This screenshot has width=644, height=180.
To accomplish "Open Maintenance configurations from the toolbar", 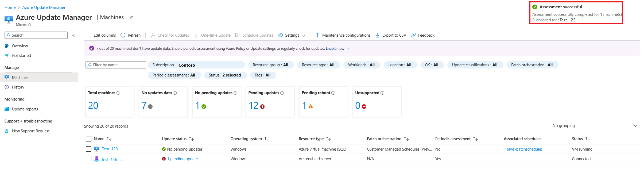I will tap(343, 35).
